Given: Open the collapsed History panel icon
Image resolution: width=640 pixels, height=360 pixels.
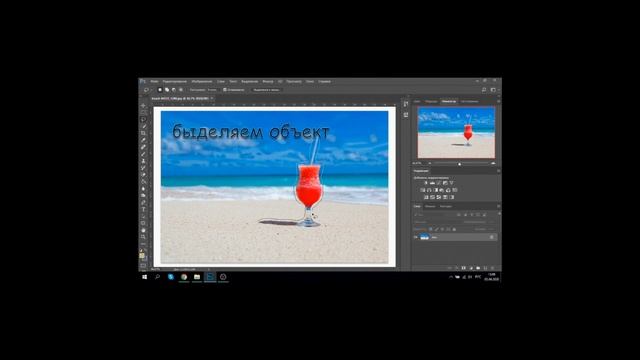Looking at the screenshot, I should click(x=406, y=104).
